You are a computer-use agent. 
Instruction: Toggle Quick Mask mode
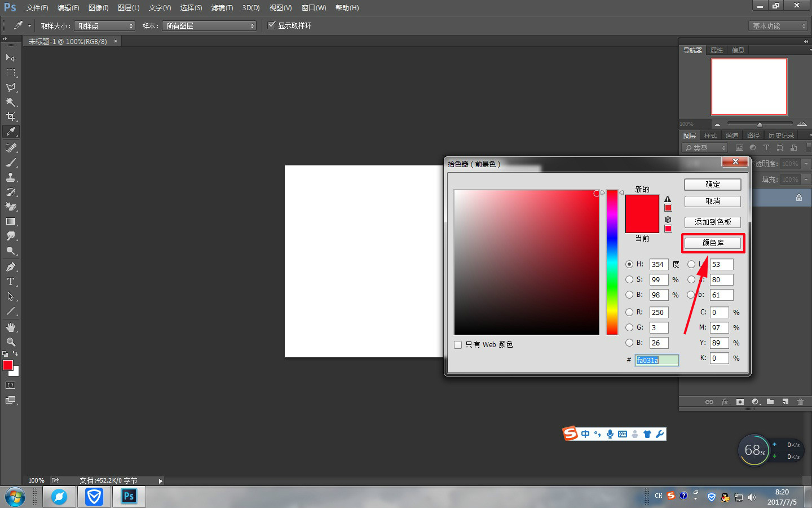click(11, 386)
